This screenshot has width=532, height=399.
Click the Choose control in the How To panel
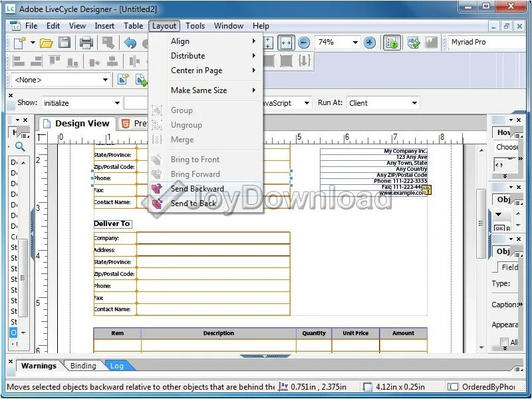coord(507,147)
